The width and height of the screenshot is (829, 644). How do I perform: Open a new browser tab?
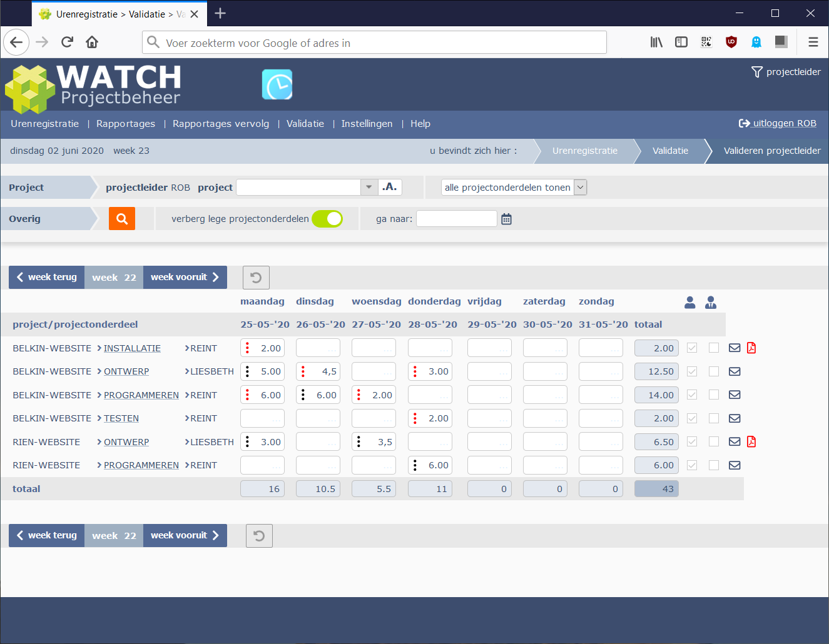tap(220, 13)
